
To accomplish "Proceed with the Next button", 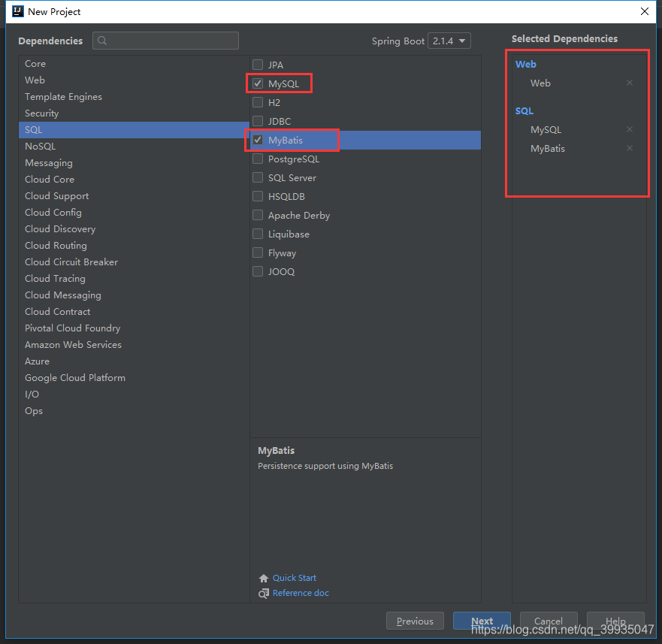I will click(x=482, y=621).
